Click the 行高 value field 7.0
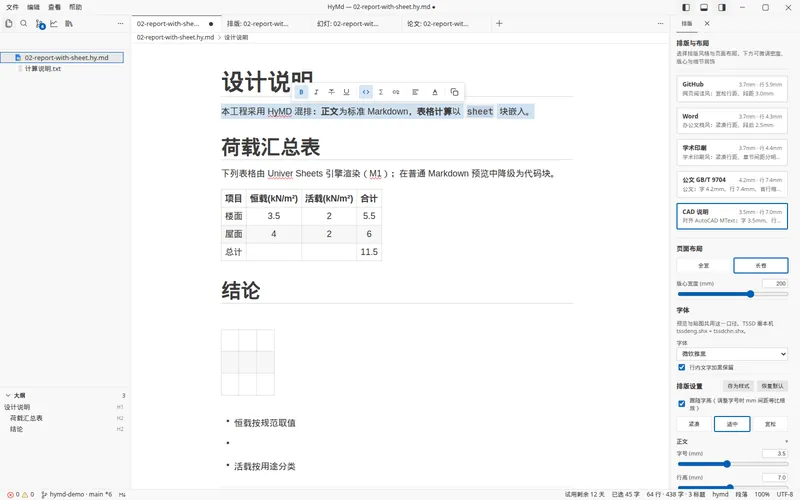The height and width of the screenshot is (500, 800). (x=775, y=478)
